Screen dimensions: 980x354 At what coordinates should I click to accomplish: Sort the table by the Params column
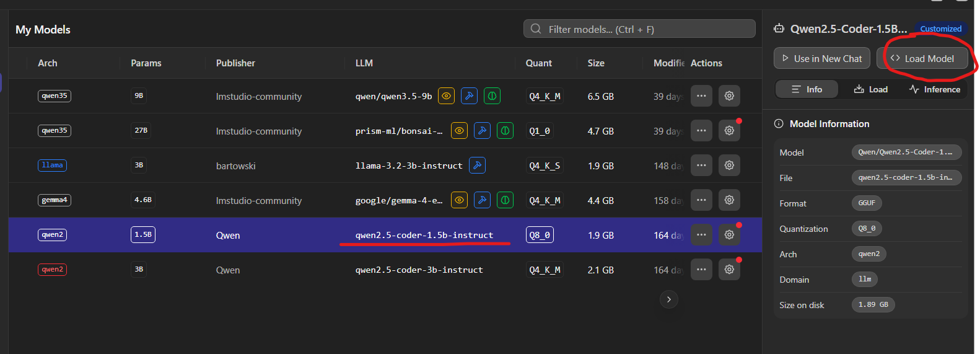click(x=146, y=63)
